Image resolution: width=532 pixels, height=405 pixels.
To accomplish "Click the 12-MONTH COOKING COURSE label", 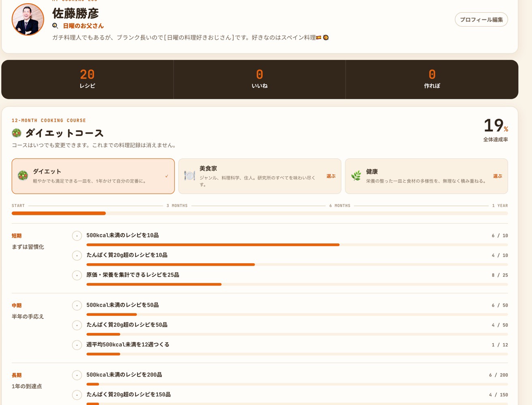I will tap(49, 121).
